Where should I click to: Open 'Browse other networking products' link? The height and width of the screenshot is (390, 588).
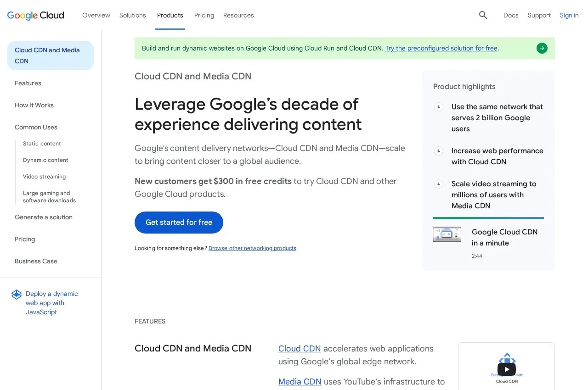[252, 248]
